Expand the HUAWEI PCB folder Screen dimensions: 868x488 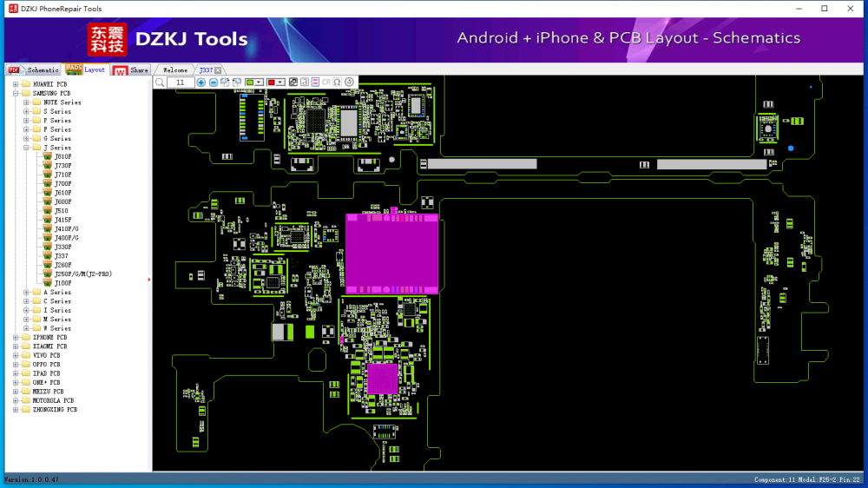16,84
